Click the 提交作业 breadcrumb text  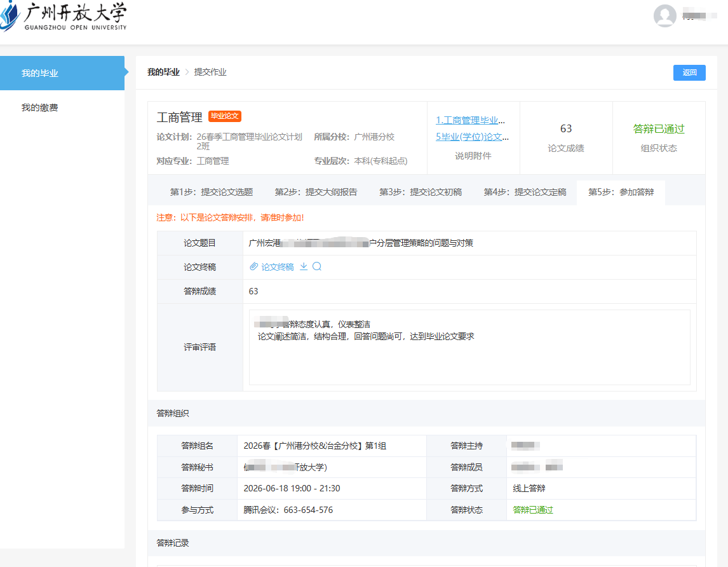click(210, 72)
